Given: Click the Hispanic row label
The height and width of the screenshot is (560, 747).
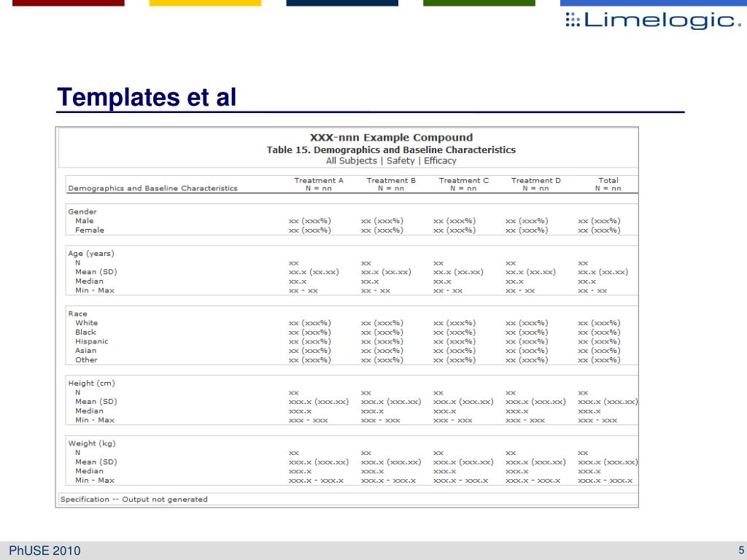Looking at the screenshot, I should click(x=91, y=341).
